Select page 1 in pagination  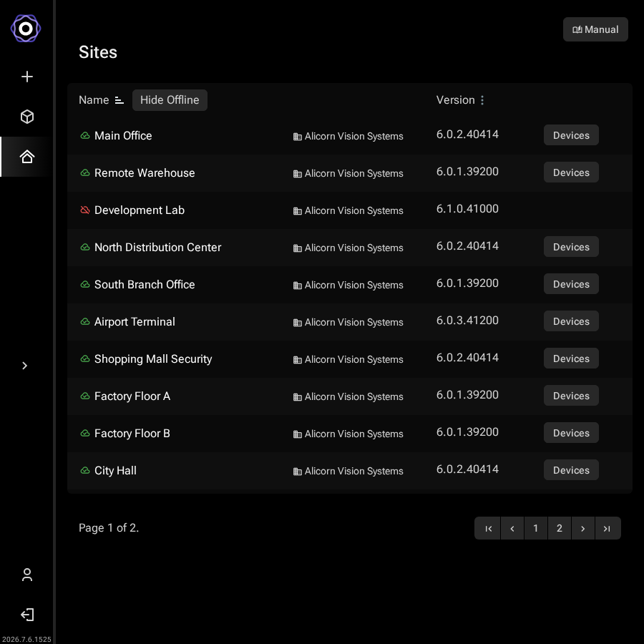tap(535, 528)
